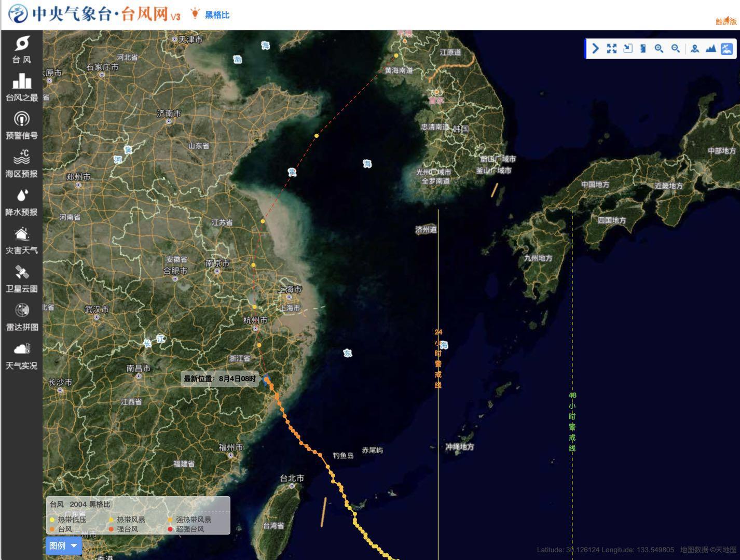Screen dimensions: 740x560
Task: Click the forecast point near 南京市
Action: click(x=254, y=265)
